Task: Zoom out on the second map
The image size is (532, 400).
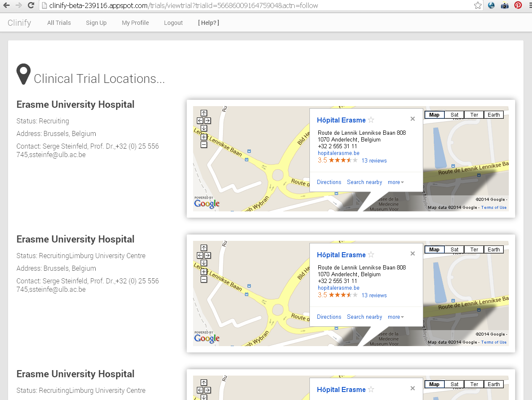Action: pyautogui.click(x=204, y=279)
